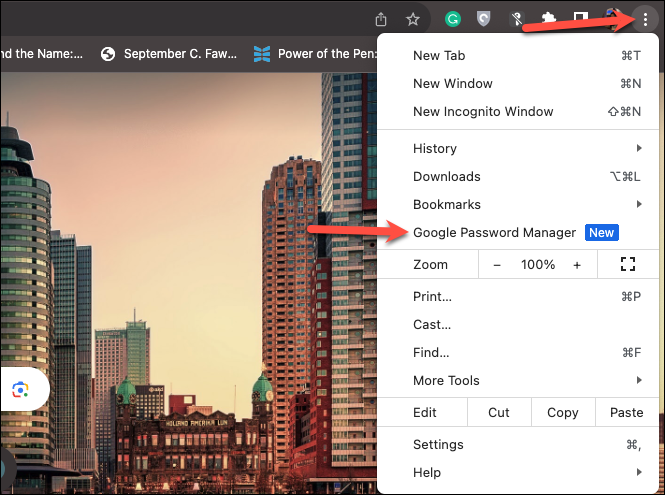The image size is (665, 495).
Task: Click the crossed-out pin extension icon
Action: coord(517,19)
